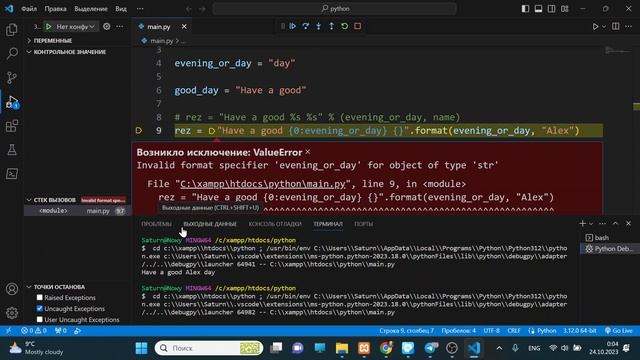Open the Extensions view
640x360 pixels.
tap(12, 126)
